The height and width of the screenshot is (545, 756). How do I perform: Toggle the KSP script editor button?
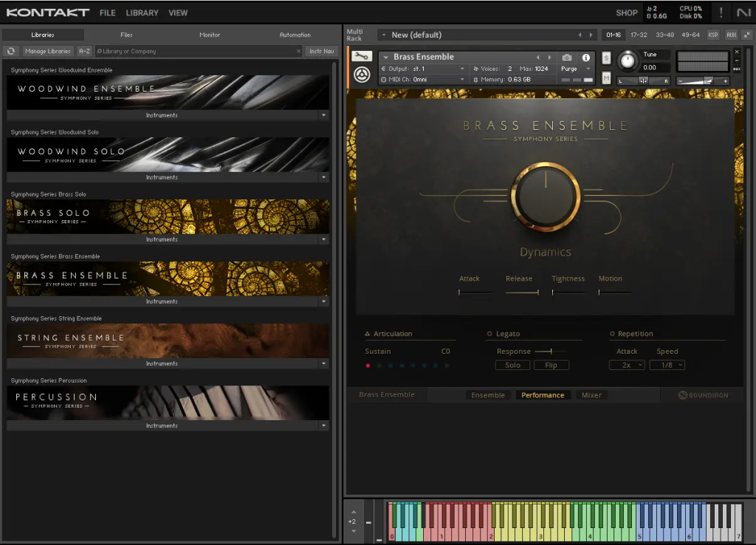(713, 35)
